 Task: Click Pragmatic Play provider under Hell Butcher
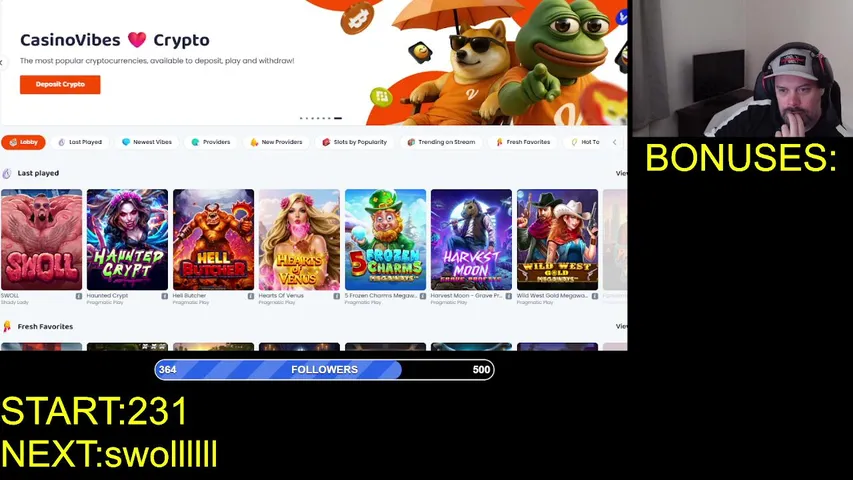[x=191, y=303]
